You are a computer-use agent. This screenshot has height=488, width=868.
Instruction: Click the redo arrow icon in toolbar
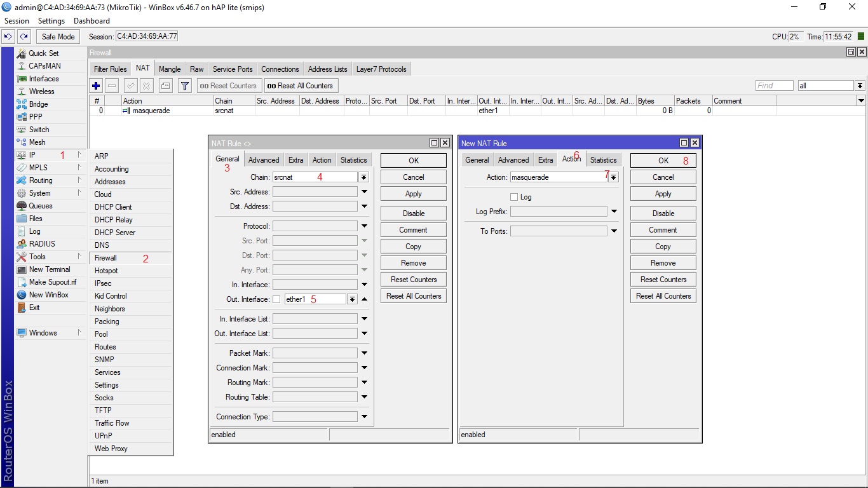[x=24, y=37]
